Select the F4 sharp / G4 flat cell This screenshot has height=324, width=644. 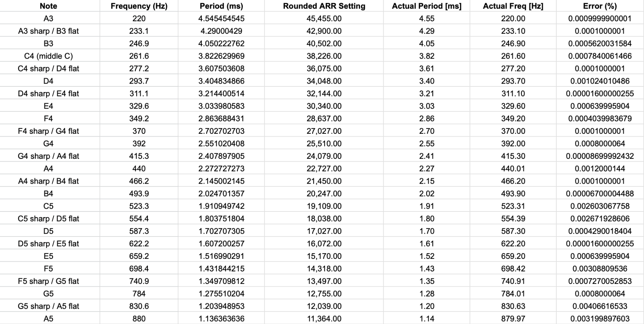48,131
